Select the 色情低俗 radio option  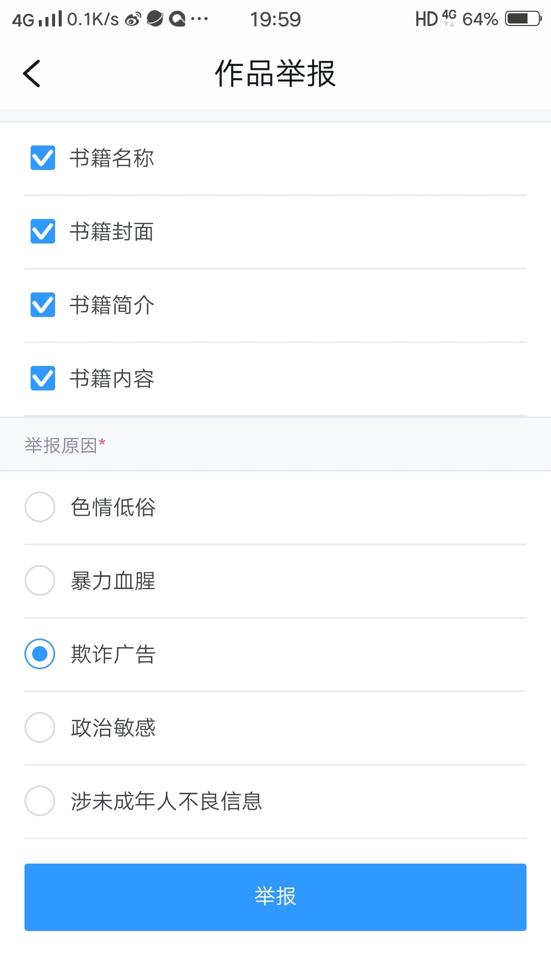coord(40,507)
